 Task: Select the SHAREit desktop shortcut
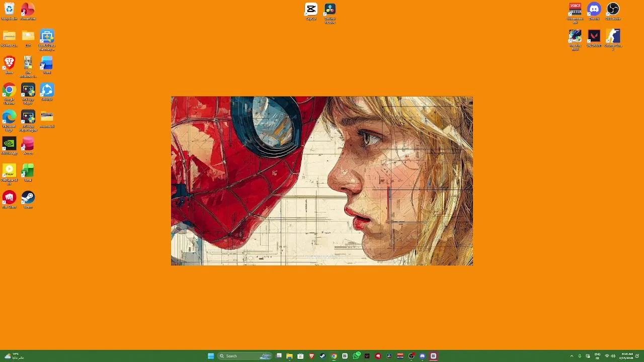click(x=47, y=93)
